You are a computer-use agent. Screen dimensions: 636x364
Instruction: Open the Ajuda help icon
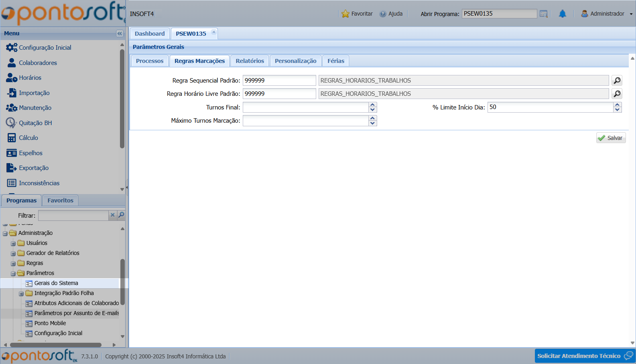383,14
